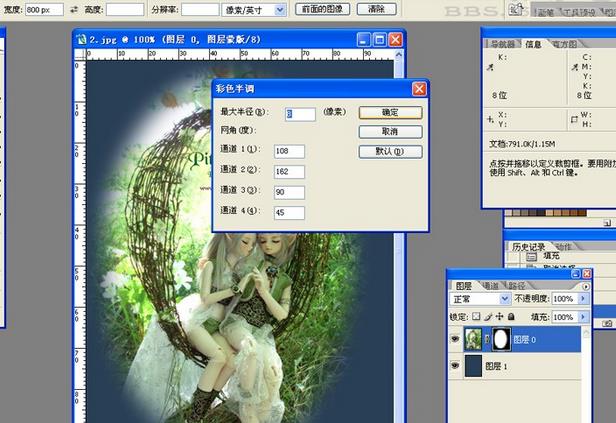The height and width of the screenshot is (423, 616).
Task: Click the 2.jpg document window icon
Action: [81, 39]
